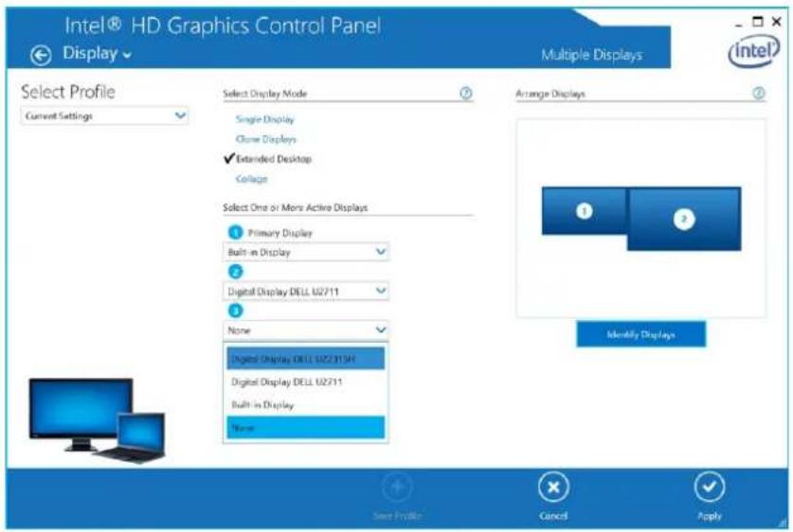Click the Primary Display label
Image resolution: width=793 pixels, height=532 pixels.
280,233
